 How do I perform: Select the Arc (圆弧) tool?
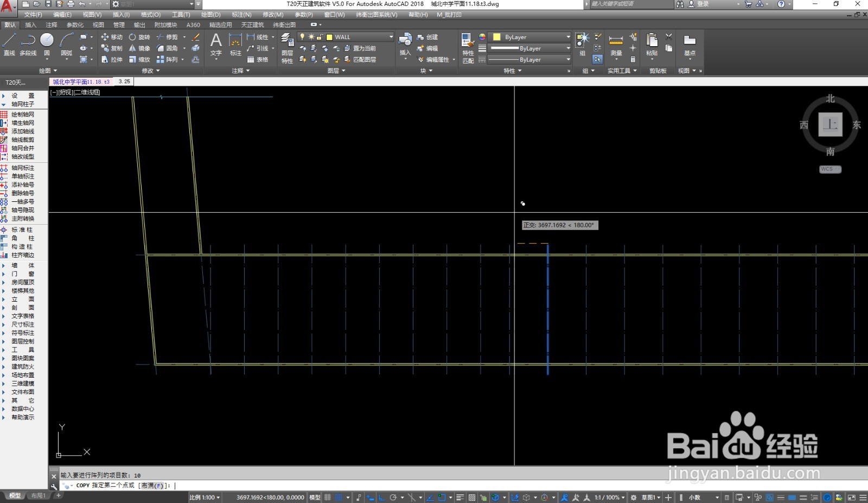pos(66,44)
